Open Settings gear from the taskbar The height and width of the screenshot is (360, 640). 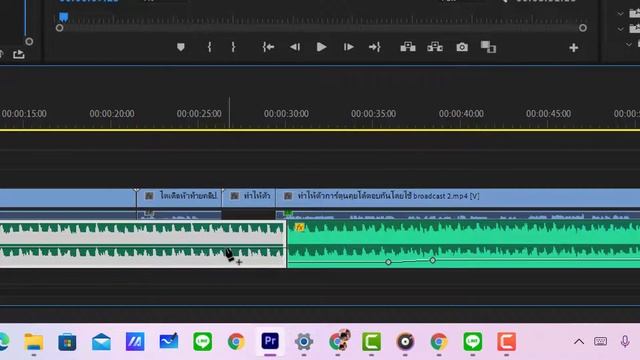pyautogui.click(x=304, y=342)
